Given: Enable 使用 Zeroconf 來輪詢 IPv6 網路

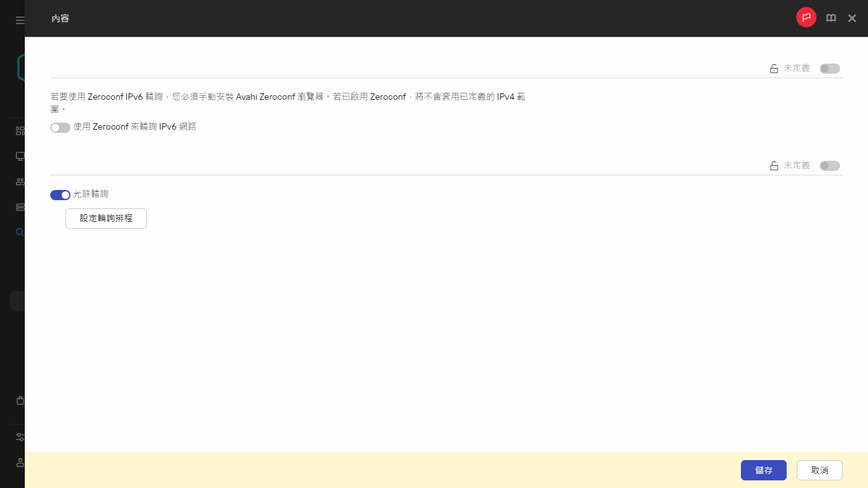Looking at the screenshot, I should click(x=60, y=127).
